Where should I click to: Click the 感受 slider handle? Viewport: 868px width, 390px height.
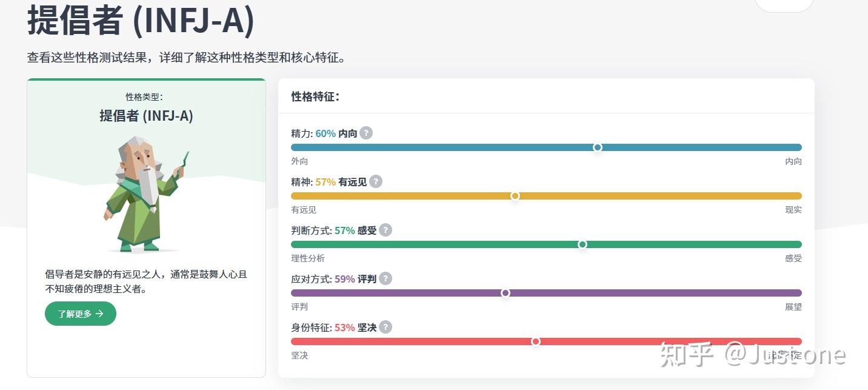click(x=583, y=244)
